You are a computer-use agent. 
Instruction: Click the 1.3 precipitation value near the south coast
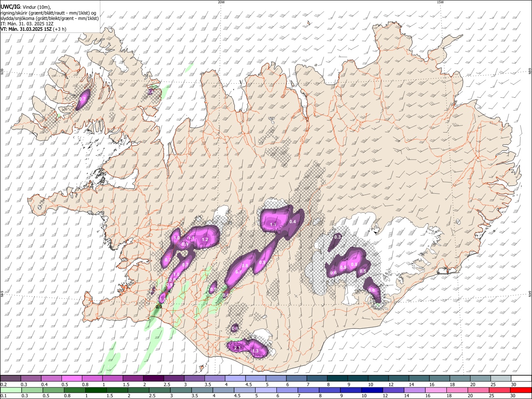tap(255, 351)
